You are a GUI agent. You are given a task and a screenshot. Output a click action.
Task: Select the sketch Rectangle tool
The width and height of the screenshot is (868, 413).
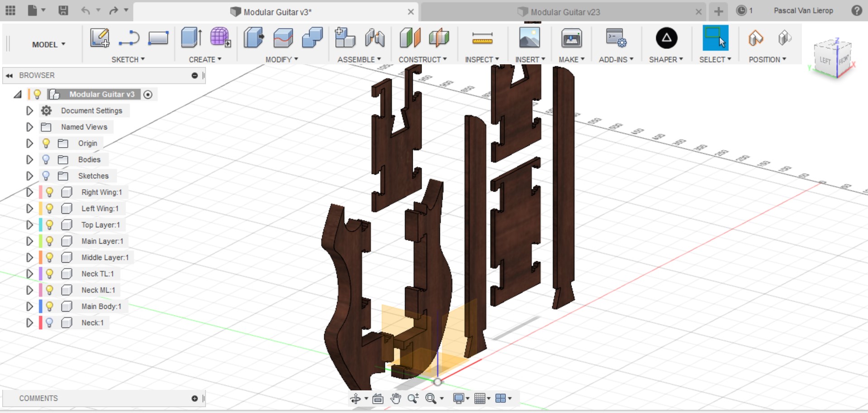coord(158,38)
